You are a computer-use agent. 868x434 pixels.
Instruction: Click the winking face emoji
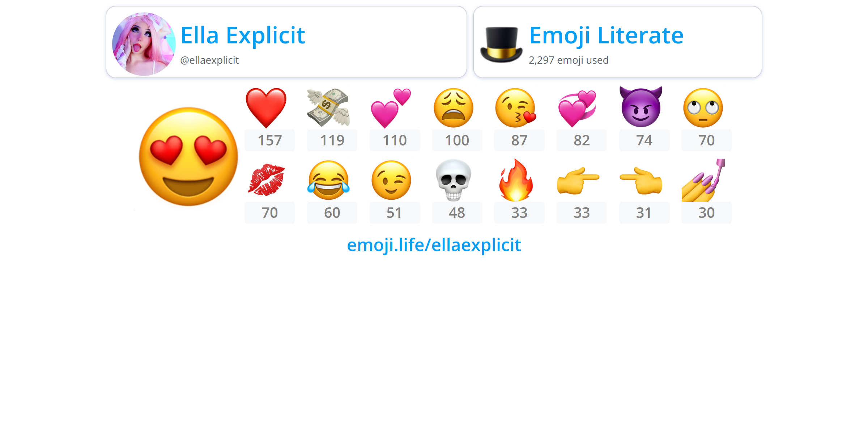tap(391, 180)
